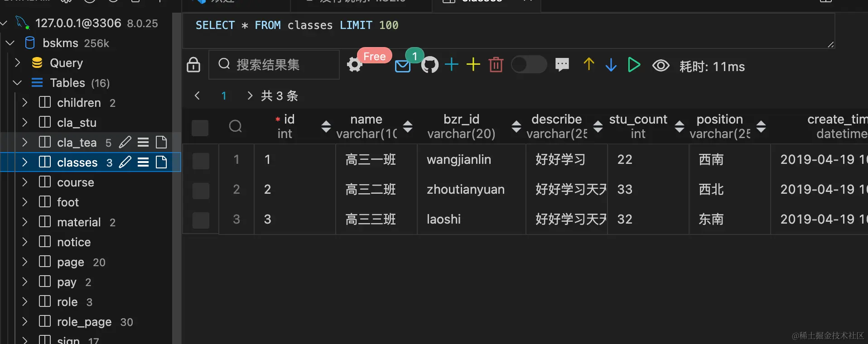Select page number 1
The width and height of the screenshot is (868, 344).
[x=224, y=96]
